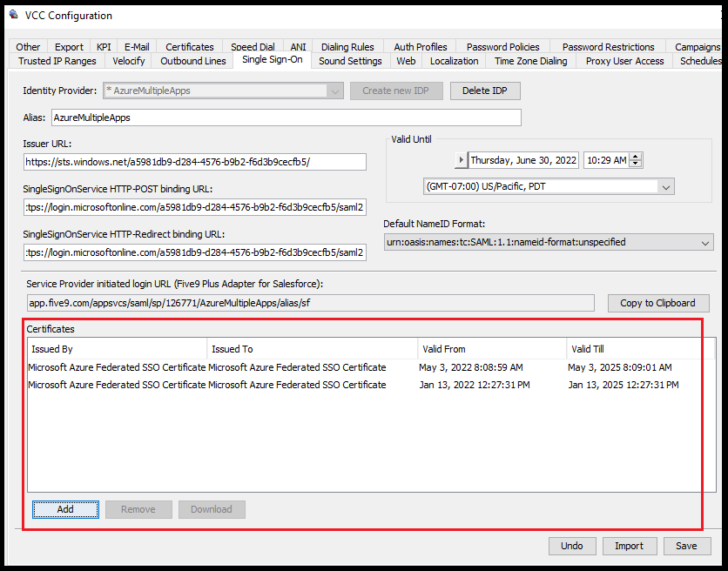The image size is (728, 571).
Task: Open the Dialing Rules tab
Action: point(347,47)
